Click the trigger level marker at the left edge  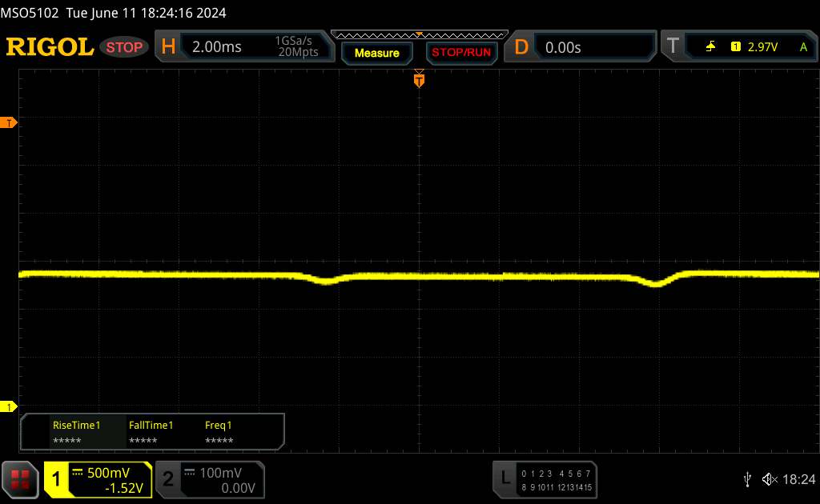(8, 122)
